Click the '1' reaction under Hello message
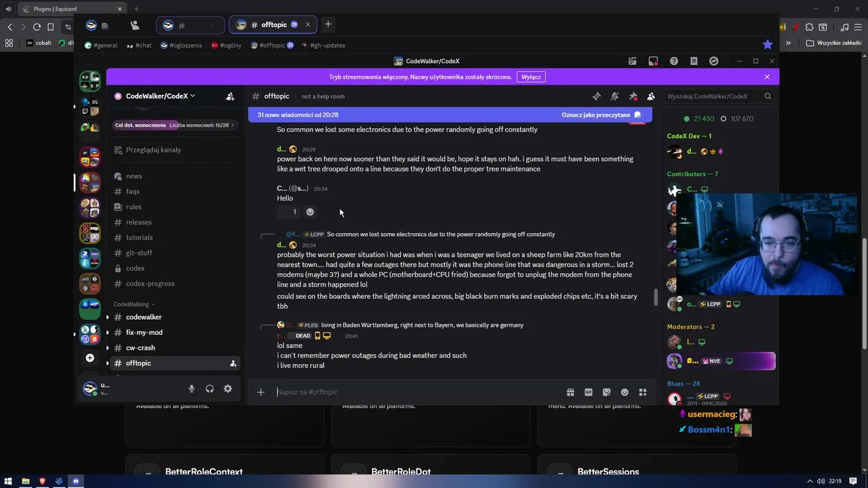 [x=290, y=212]
